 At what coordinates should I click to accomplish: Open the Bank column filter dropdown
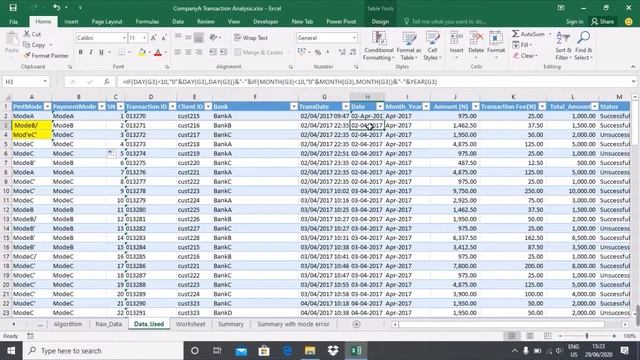click(x=293, y=107)
